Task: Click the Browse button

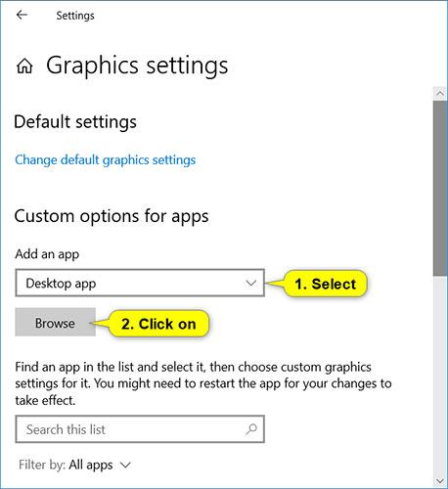Action: [x=55, y=322]
